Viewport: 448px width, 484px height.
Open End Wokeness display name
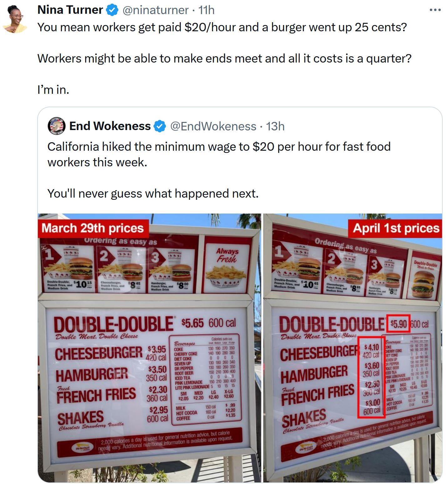point(110,126)
